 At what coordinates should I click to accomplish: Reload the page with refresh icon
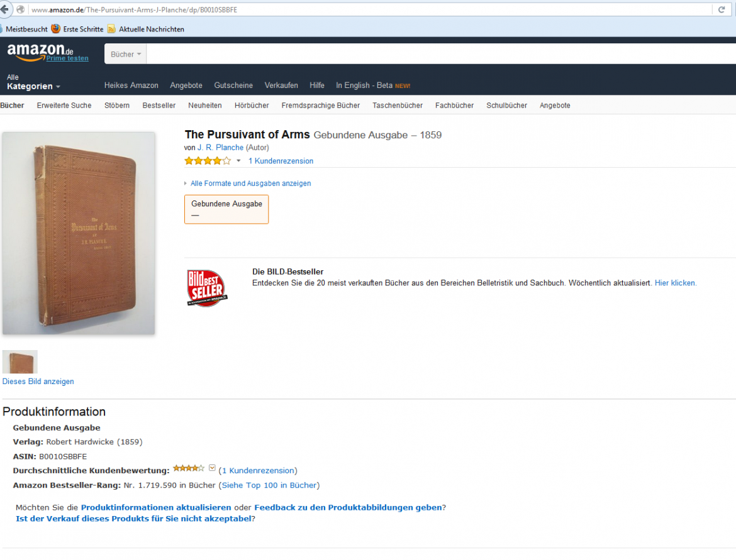pyautogui.click(x=722, y=9)
